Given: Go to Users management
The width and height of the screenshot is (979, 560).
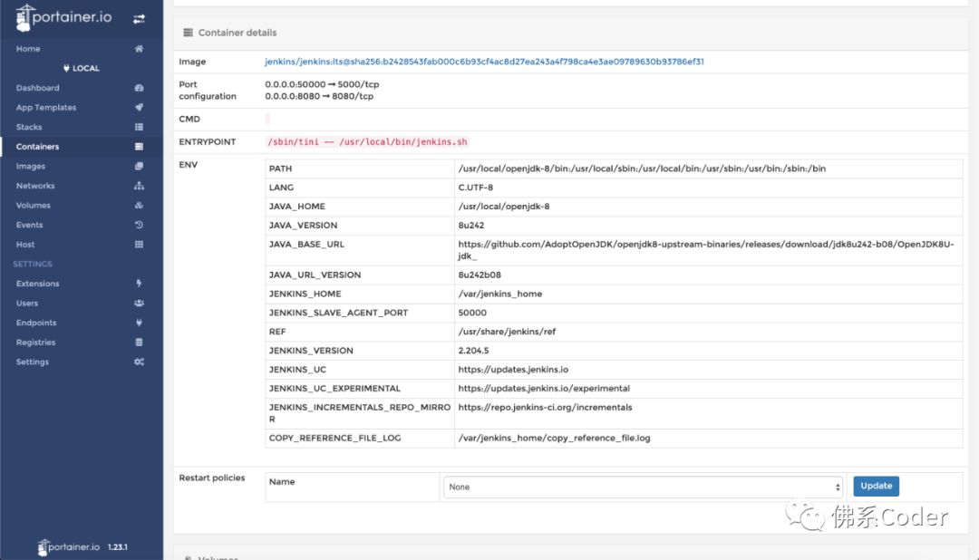Looking at the screenshot, I should pos(27,304).
